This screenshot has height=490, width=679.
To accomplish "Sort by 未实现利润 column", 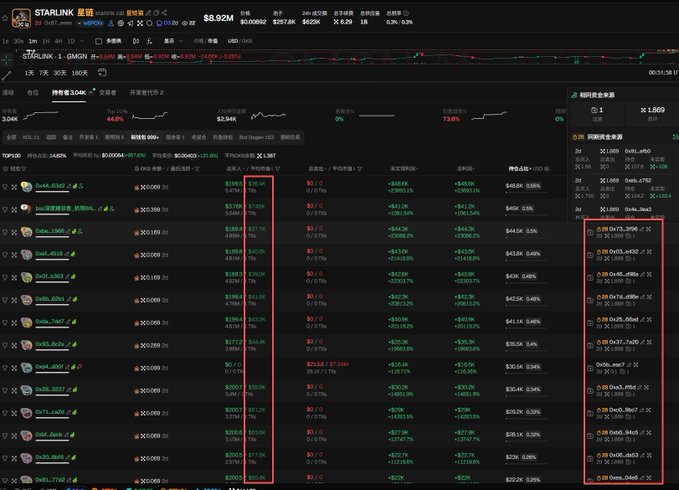I will tap(403, 168).
